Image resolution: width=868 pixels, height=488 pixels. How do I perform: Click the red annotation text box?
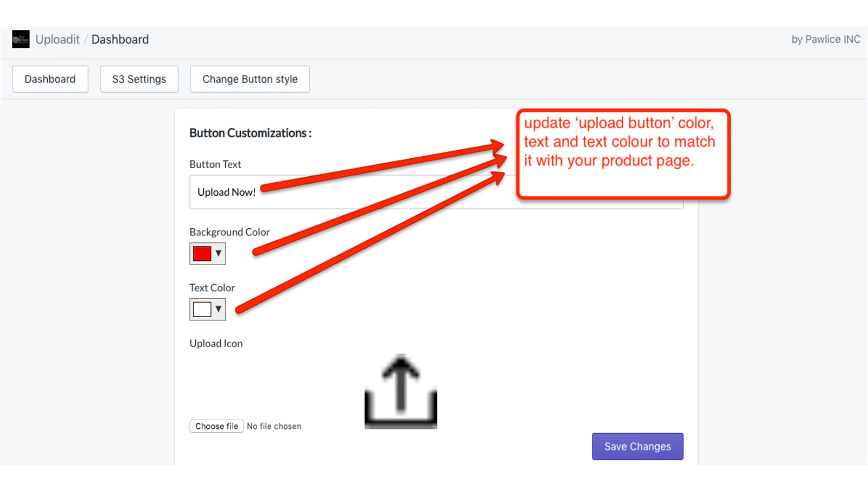[623, 154]
